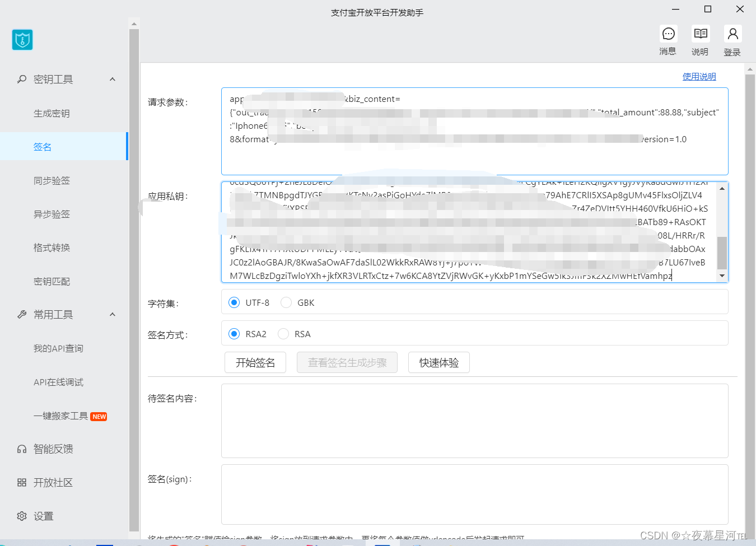This screenshot has height=546, width=756.
Task: Collapse the 常用工具 section chevron
Action: tap(113, 315)
